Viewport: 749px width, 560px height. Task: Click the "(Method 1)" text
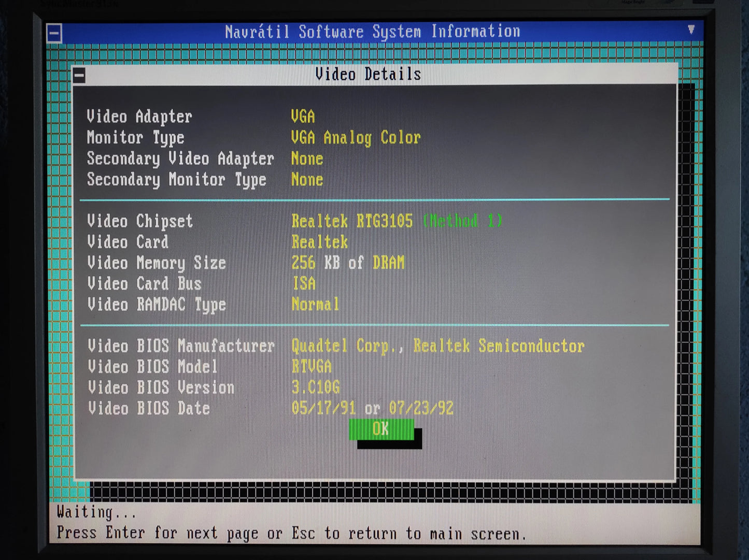pos(462,221)
